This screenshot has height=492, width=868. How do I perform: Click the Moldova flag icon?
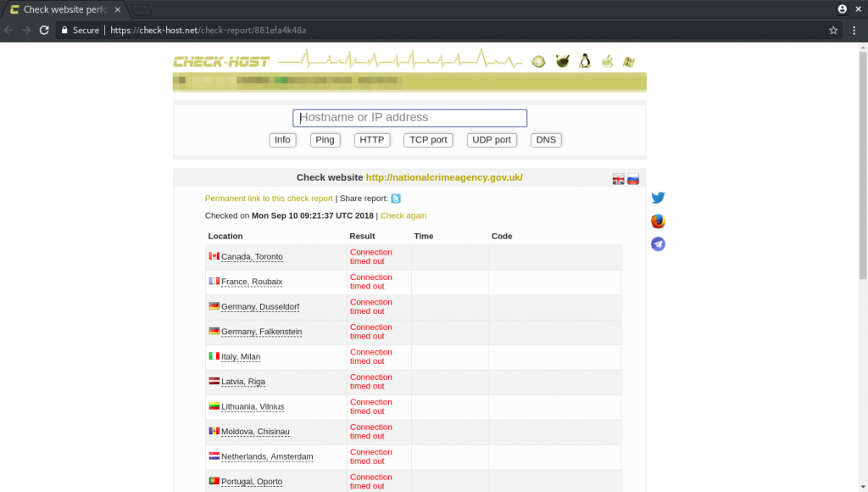(214, 431)
